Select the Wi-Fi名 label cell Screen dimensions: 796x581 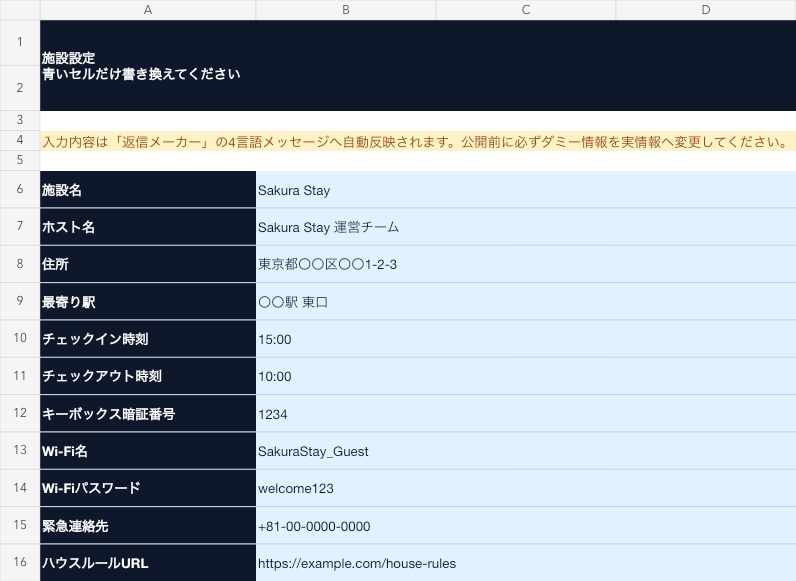(148, 450)
